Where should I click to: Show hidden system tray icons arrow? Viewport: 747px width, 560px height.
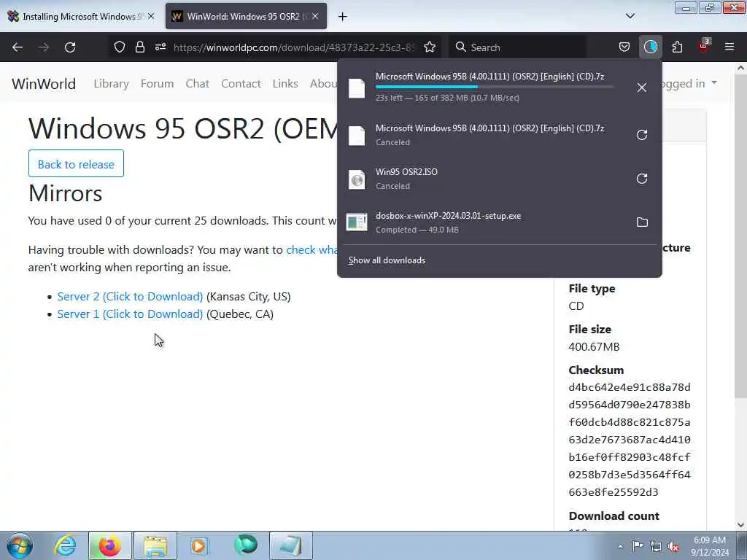tap(620, 547)
